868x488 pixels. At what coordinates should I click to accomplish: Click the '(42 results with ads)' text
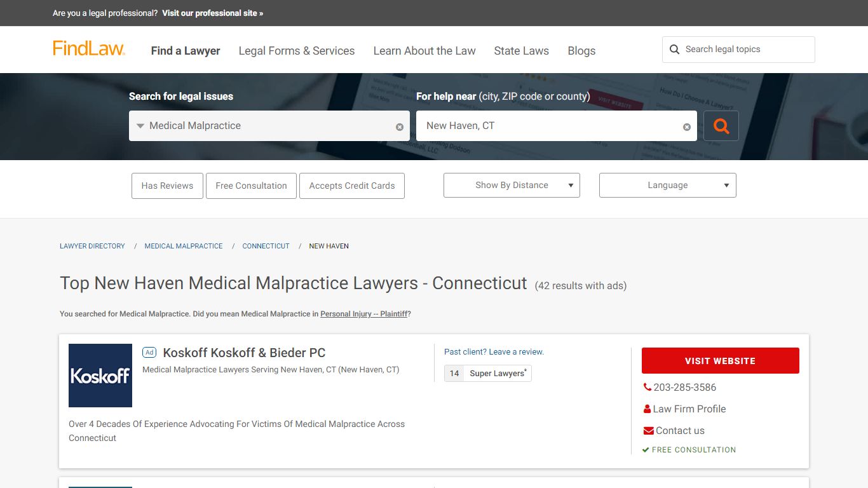[581, 286]
